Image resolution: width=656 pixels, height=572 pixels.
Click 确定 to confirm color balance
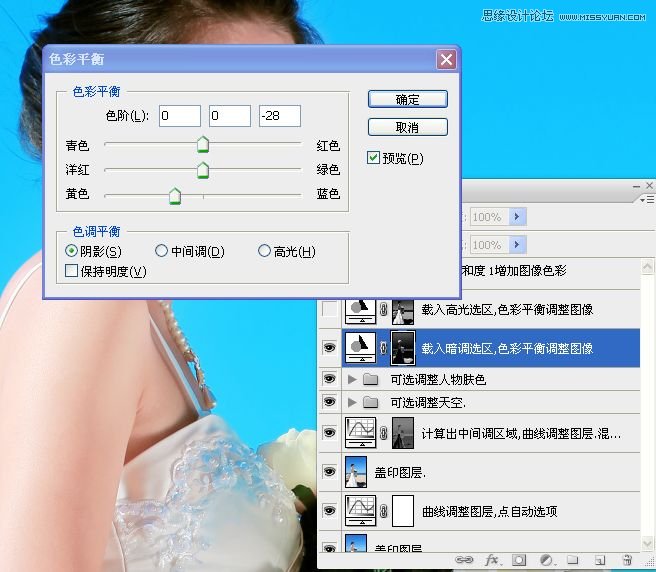408,100
